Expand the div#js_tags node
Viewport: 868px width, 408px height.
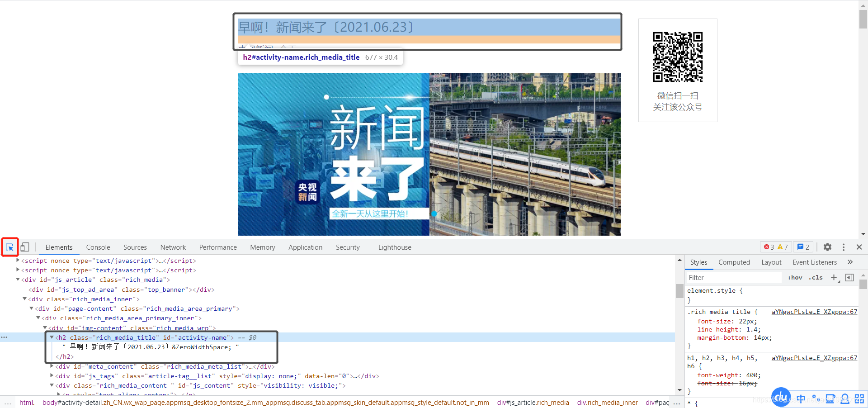[x=52, y=376]
